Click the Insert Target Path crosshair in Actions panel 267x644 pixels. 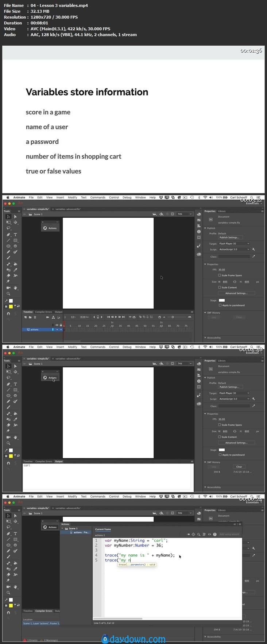coord(193,534)
